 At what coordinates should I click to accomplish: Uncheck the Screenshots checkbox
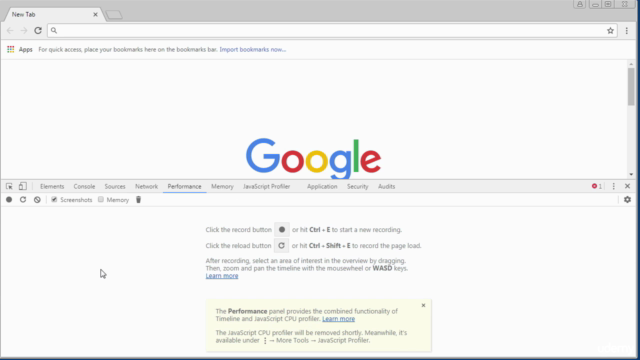tap(54, 200)
